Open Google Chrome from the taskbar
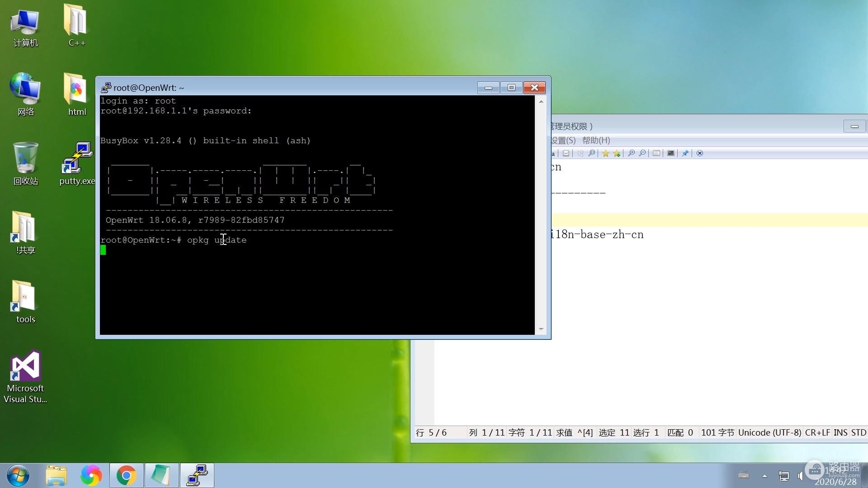868x488 pixels. [126, 475]
